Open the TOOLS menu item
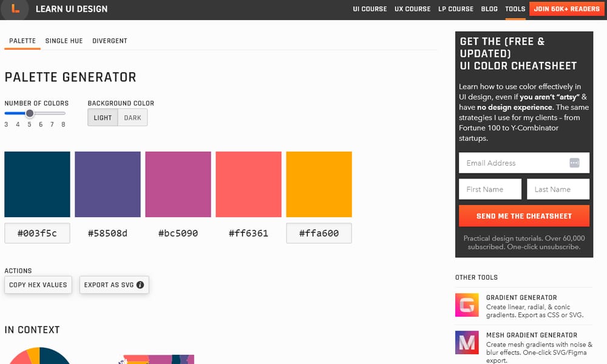Image resolution: width=607 pixels, height=364 pixels. coord(515,8)
